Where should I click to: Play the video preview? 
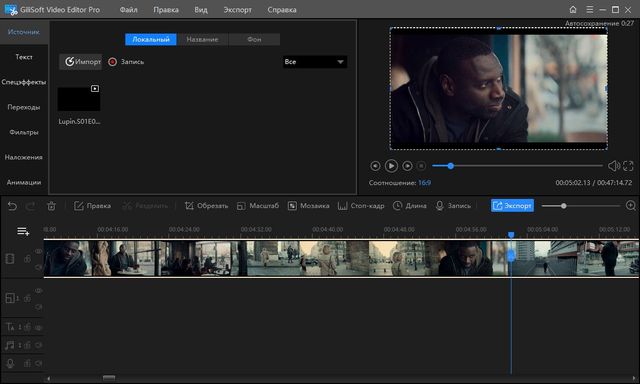pos(391,166)
